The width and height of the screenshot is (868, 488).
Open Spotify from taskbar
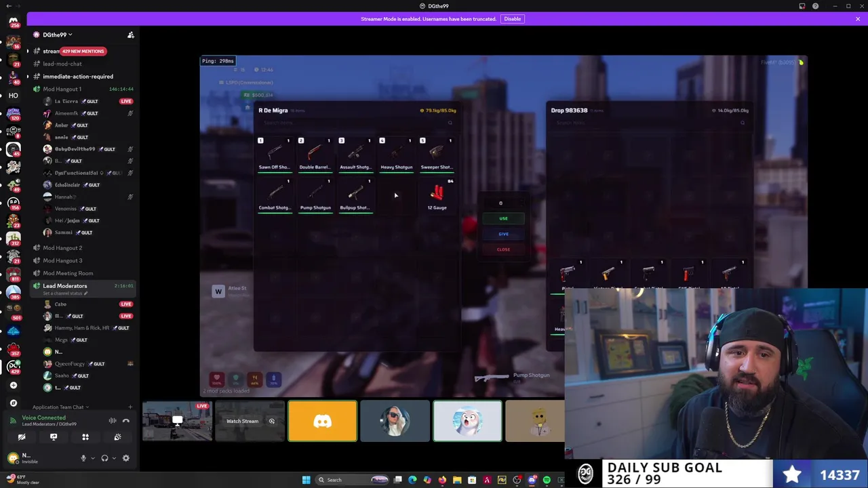547,480
